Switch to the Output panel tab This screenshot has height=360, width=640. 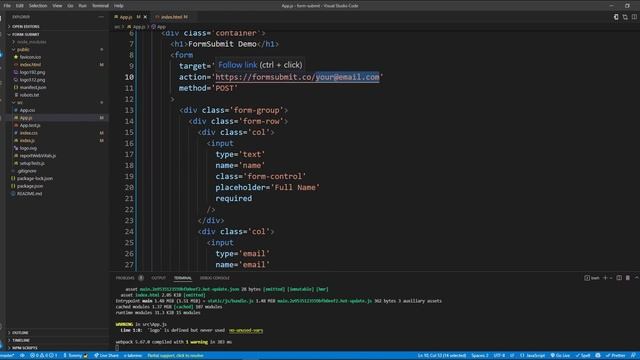click(x=159, y=278)
